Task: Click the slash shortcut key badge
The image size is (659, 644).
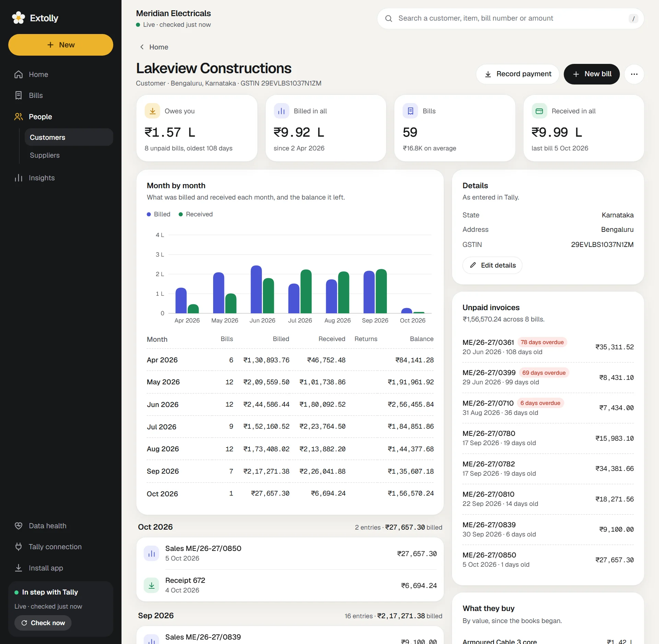Action: (x=633, y=19)
